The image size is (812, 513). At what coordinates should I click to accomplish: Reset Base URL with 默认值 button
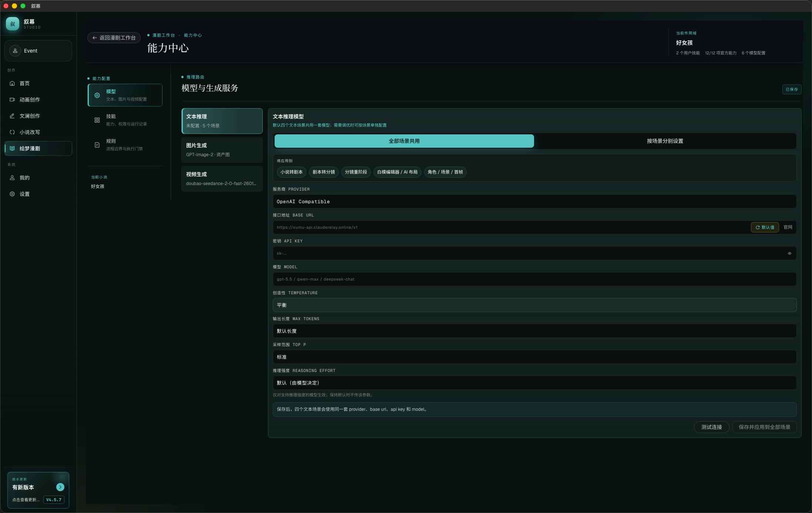[x=765, y=227]
